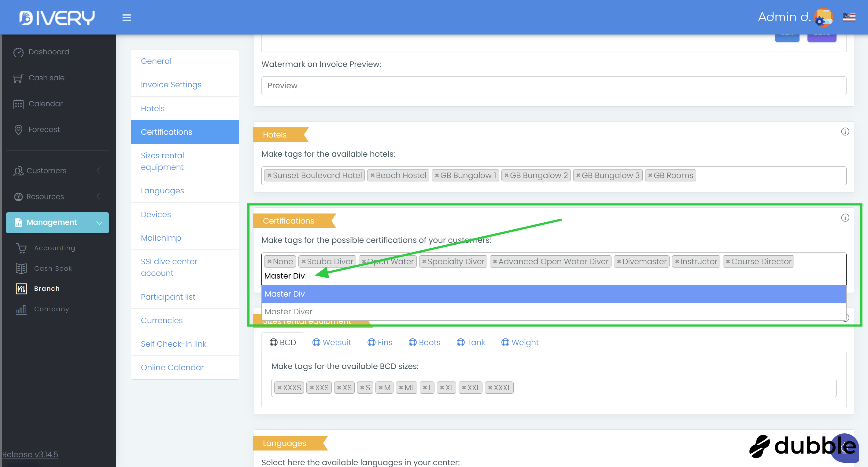Remove the Scuba Diver certification tag
The width and height of the screenshot is (868, 467).
(x=303, y=262)
